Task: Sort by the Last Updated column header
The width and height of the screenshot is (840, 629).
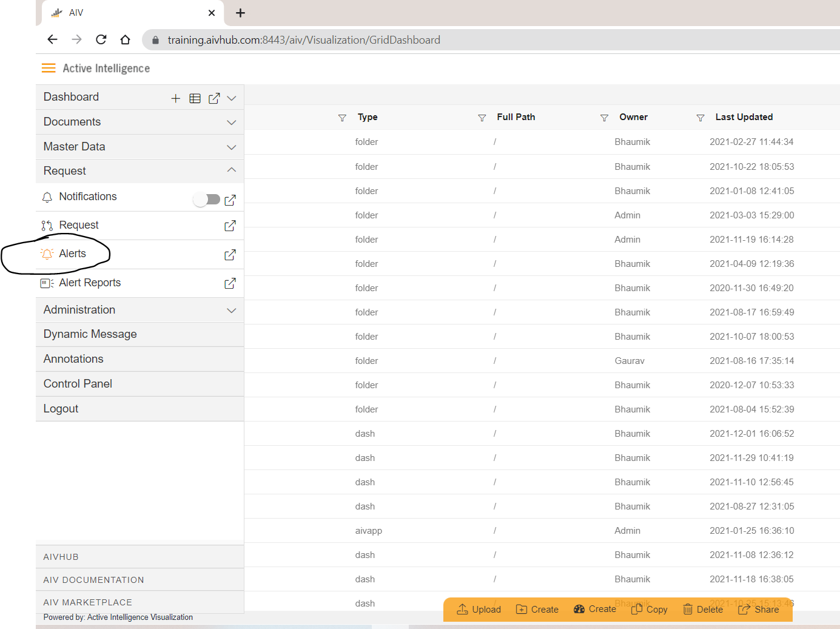Action: click(x=744, y=117)
